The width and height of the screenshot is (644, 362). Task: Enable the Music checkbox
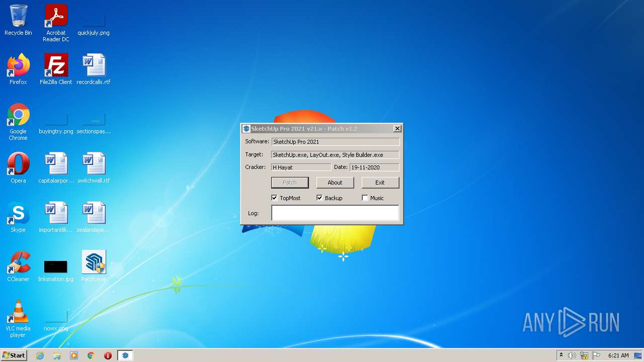pos(365,198)
